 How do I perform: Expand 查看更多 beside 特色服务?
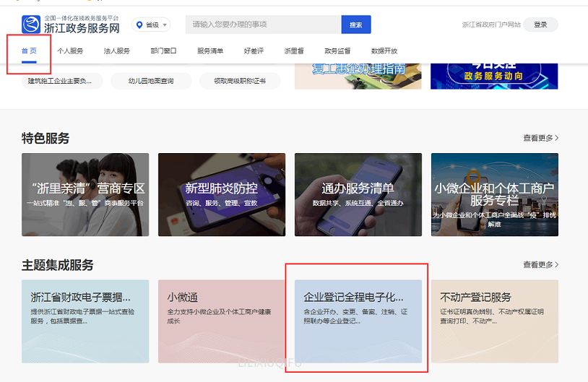tap(540, 138)
